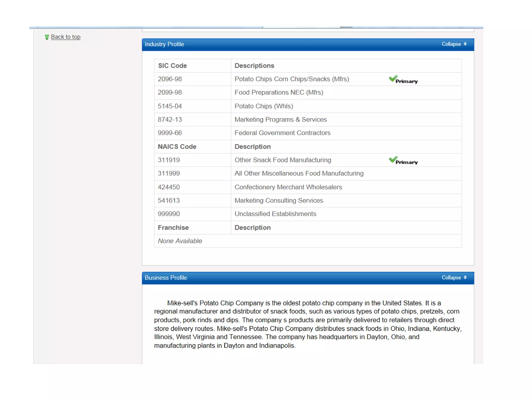Click the Back to top link
Screen dimensions: 532x399
click(x=65, y=37)
